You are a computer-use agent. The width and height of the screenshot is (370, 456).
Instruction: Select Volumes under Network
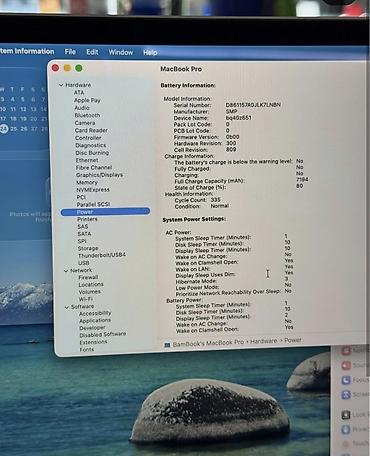90,292
